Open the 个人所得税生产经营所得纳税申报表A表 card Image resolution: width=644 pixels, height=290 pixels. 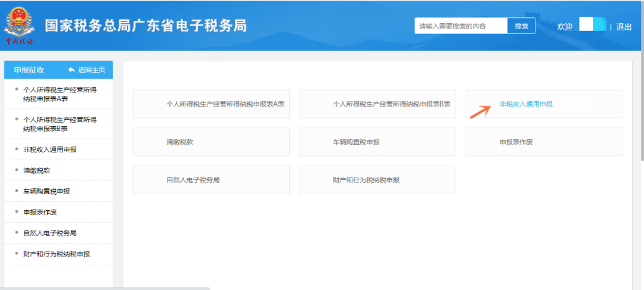pos(211,104)
